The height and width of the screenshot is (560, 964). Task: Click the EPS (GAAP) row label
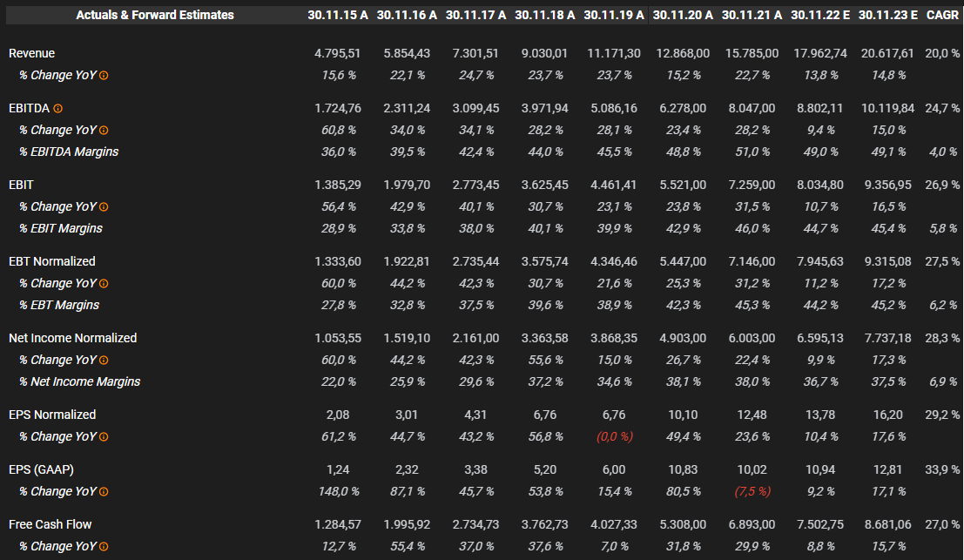point(41,469)
